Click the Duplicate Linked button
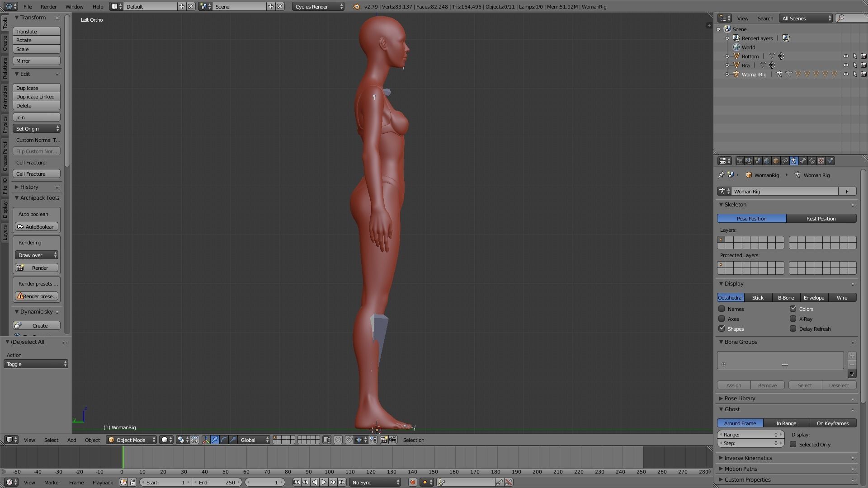 pyautogui.click(x=36, y=97)
